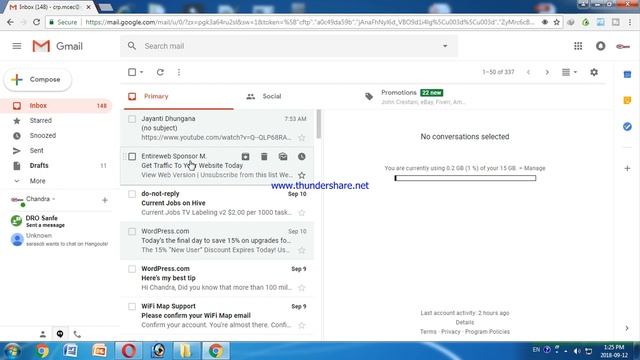Open the Drafts folder

coord(56,166)
